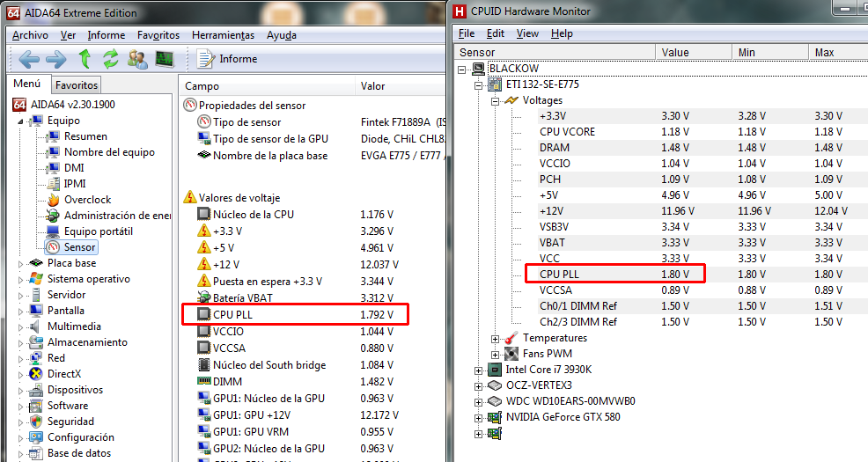
Task: Expand the NVIDIA GeForce GTX 580 node
Action: pyautogui.click(x=478, y=418)
